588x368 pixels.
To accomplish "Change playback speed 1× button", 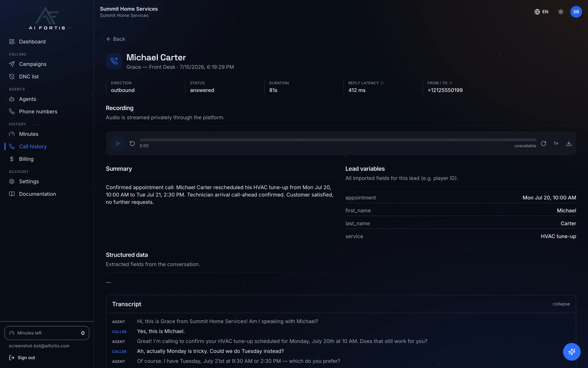I will 556,144.
